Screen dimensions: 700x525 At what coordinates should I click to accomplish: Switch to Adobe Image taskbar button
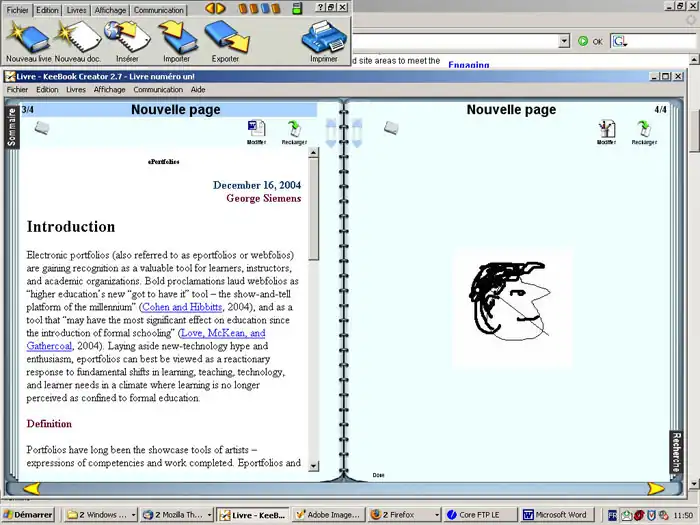pos(329,515)
